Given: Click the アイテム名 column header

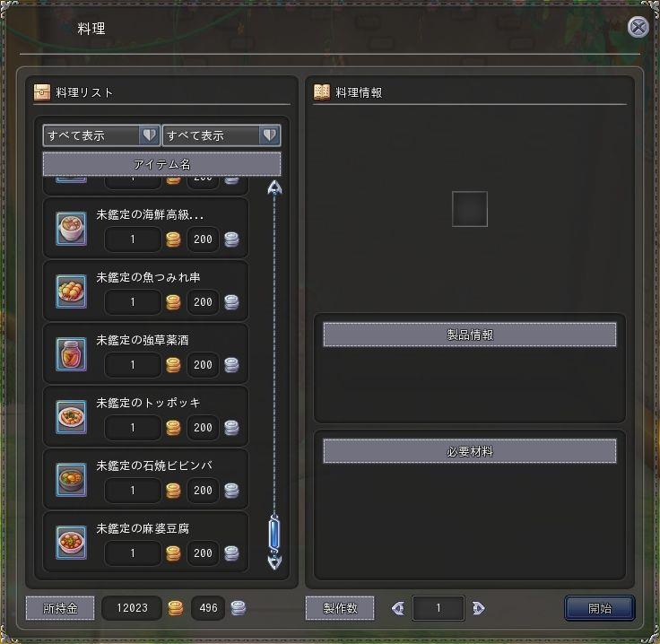Looking at the screenshot, I should [161, 164].
